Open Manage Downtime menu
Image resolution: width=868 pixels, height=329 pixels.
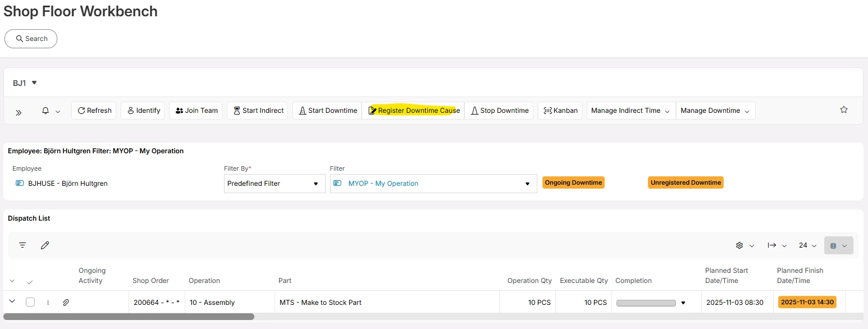715,111
